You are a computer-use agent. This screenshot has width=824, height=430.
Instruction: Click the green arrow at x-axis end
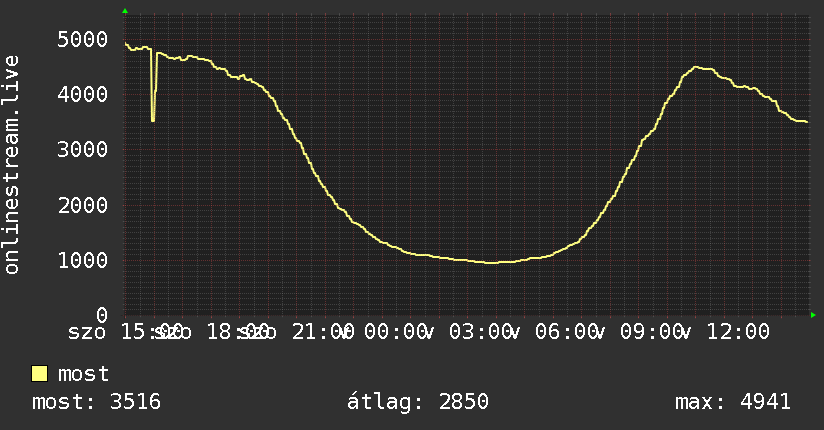point(813,315)
